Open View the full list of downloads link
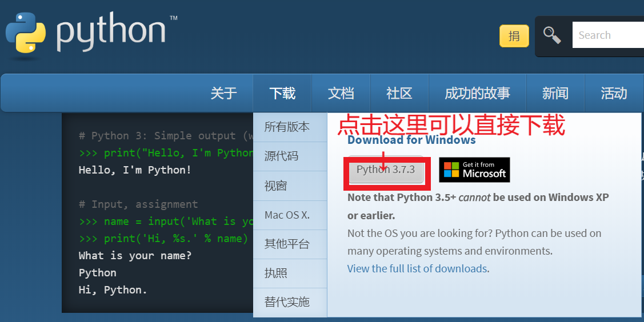Image resolution: width=644 pixels, height=322 pixels. coord(417,269)
